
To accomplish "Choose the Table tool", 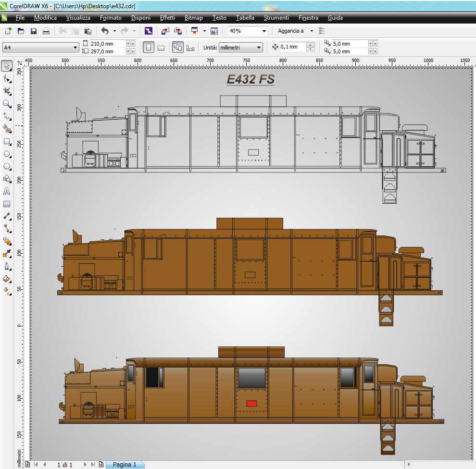I will [7, 204].
